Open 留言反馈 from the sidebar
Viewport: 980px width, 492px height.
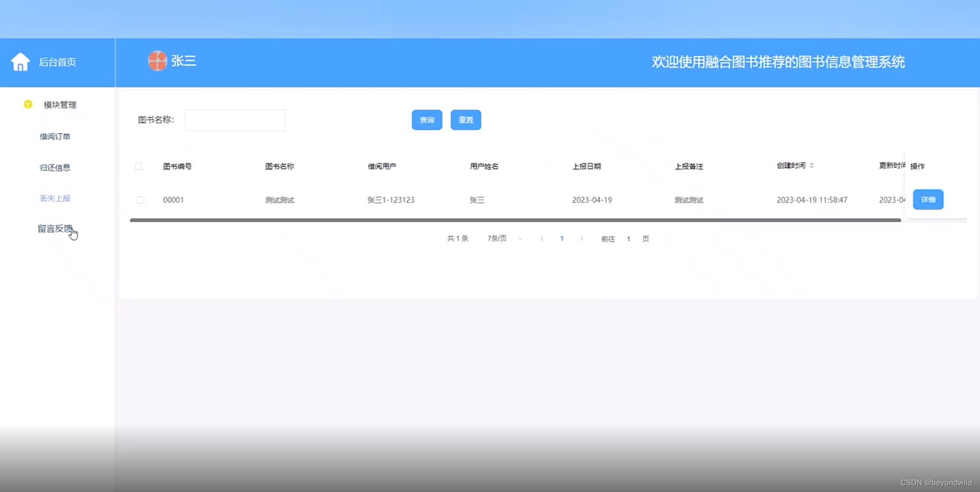pyautogui.click(x=55, y=229)
